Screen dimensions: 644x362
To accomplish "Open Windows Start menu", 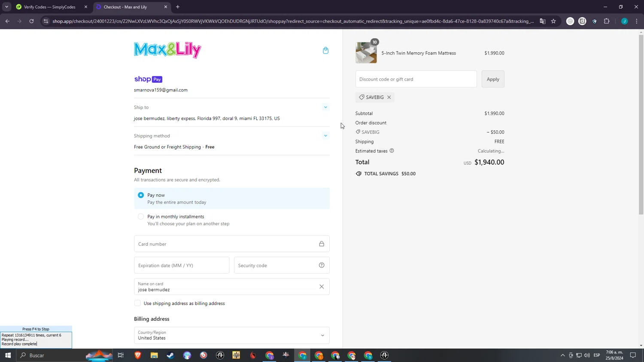I will (8, 355).
